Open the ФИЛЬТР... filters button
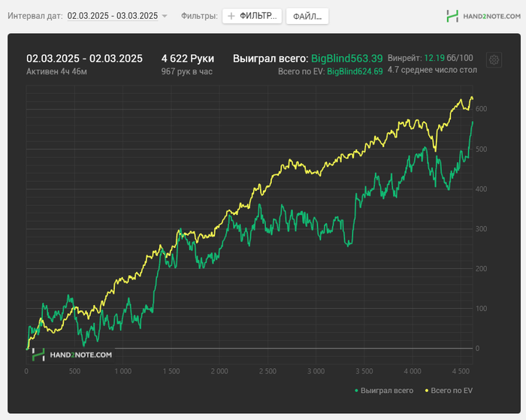The height and width of the screenshot is (420, 526). tap(252, 16)
